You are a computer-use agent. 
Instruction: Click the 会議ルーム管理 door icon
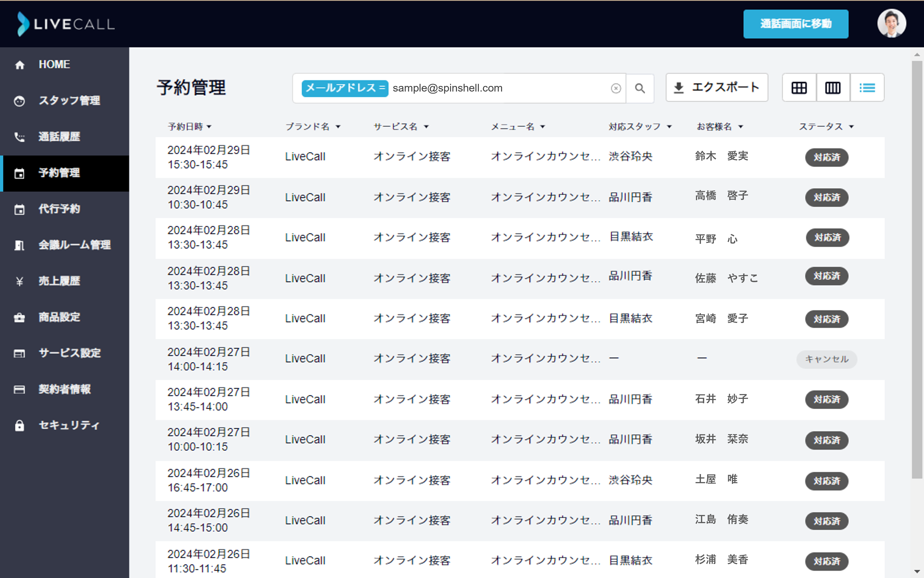19,245
